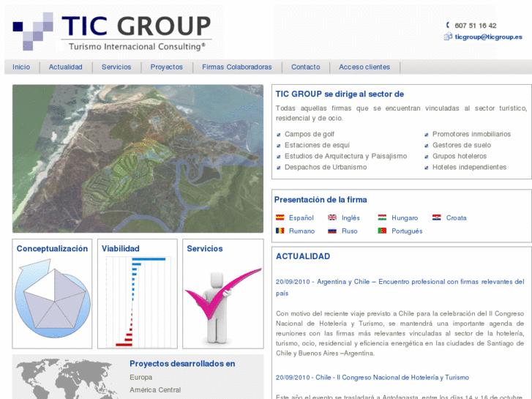Click the Croatian flag icon
This screenshot has height=399, width=532.
[x=437, y=217]
